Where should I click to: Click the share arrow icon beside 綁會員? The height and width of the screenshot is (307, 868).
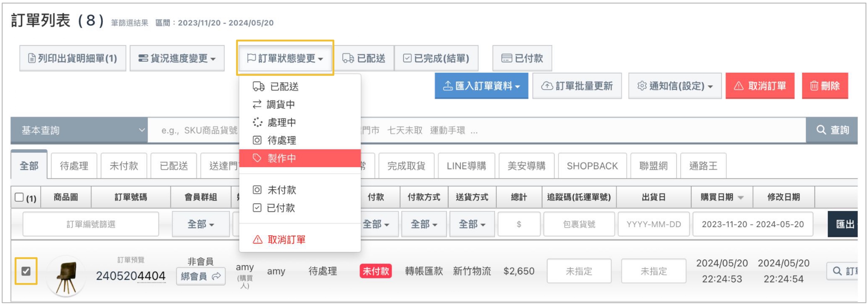[216, 276]
